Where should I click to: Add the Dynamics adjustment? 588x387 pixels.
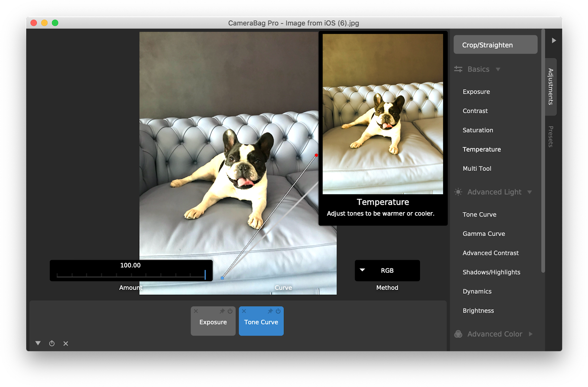[x=477, y=291]
